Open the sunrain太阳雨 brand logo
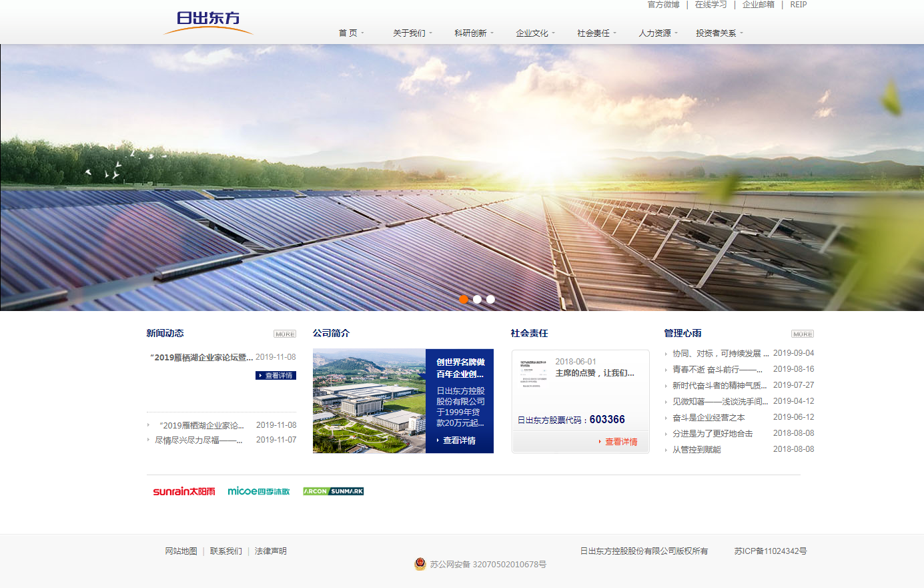The width and height of the screenshot is (924, 588). point(184,491)
